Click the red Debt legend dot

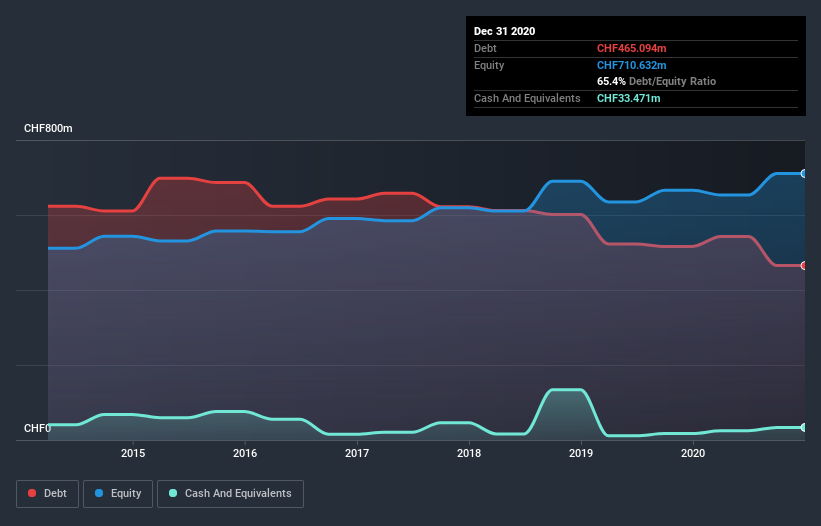click(x=32, y=493)
